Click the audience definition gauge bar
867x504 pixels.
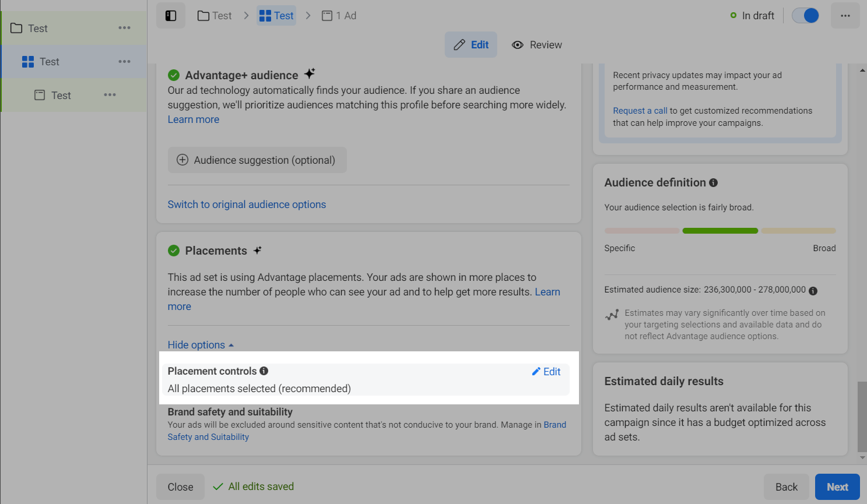tap(720, 231)
